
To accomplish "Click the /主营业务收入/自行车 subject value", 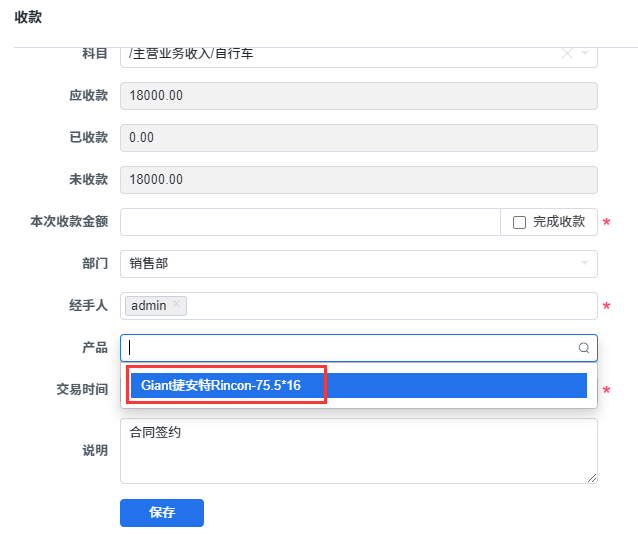I will pyautogui.click(x=191, y=54).
